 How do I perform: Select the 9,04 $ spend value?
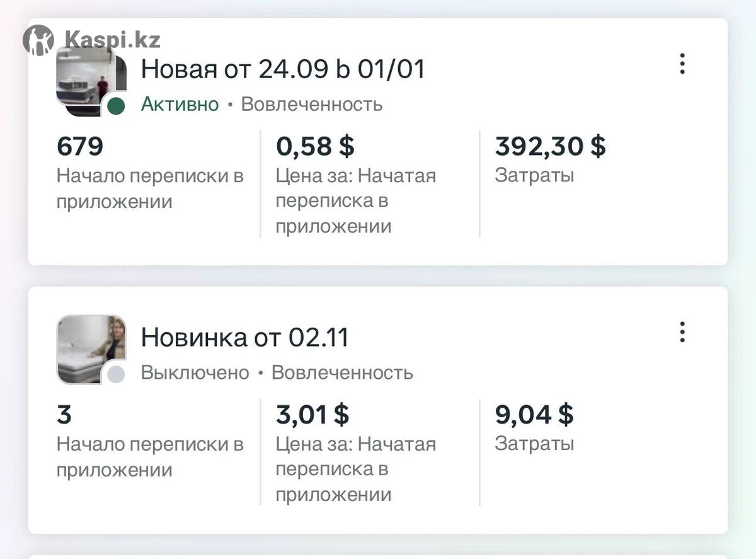[x=534, y=415]
